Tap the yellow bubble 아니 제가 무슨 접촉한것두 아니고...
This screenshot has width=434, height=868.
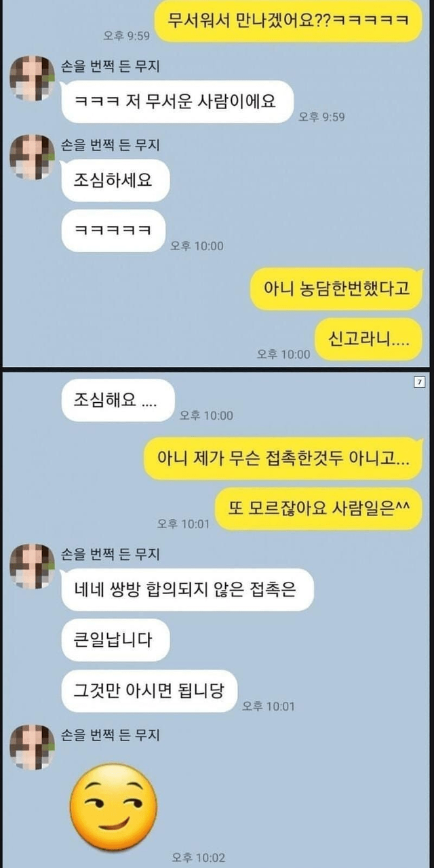[283, 458]
